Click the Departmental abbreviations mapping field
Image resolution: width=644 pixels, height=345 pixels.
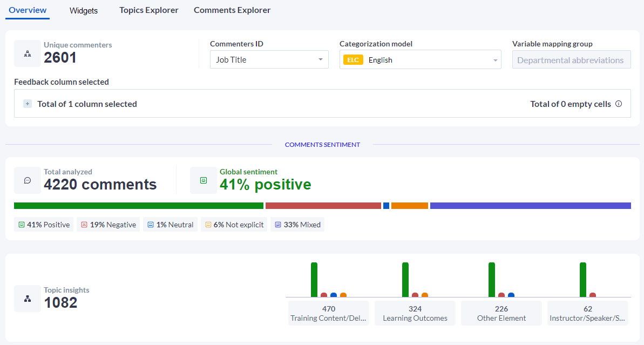(571, 60)
